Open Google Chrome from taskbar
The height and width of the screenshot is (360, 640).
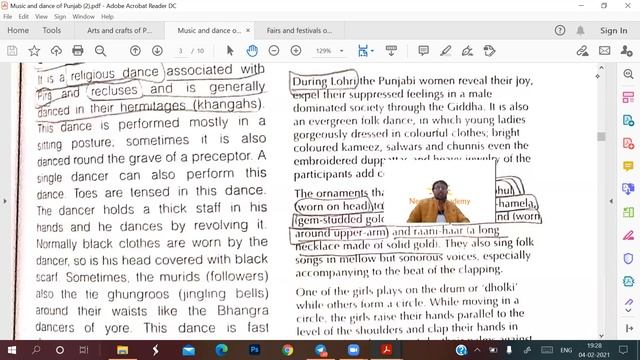click(x=287, y=350)
